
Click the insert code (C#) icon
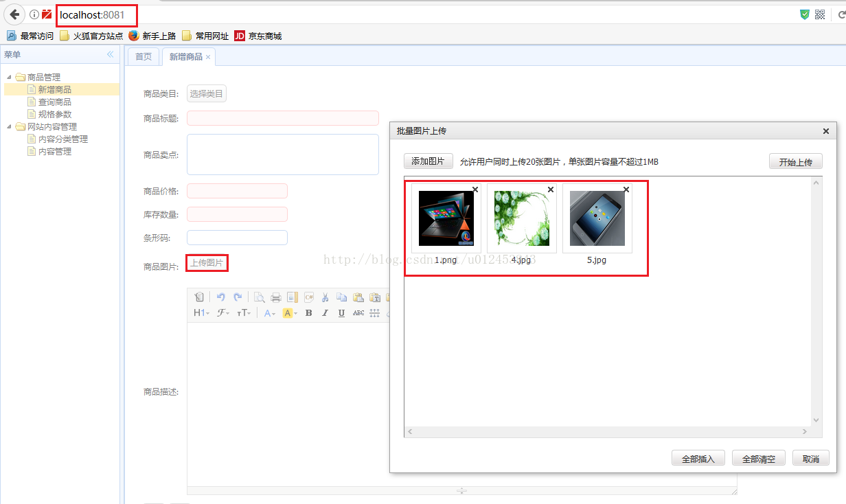click(309, 297)
